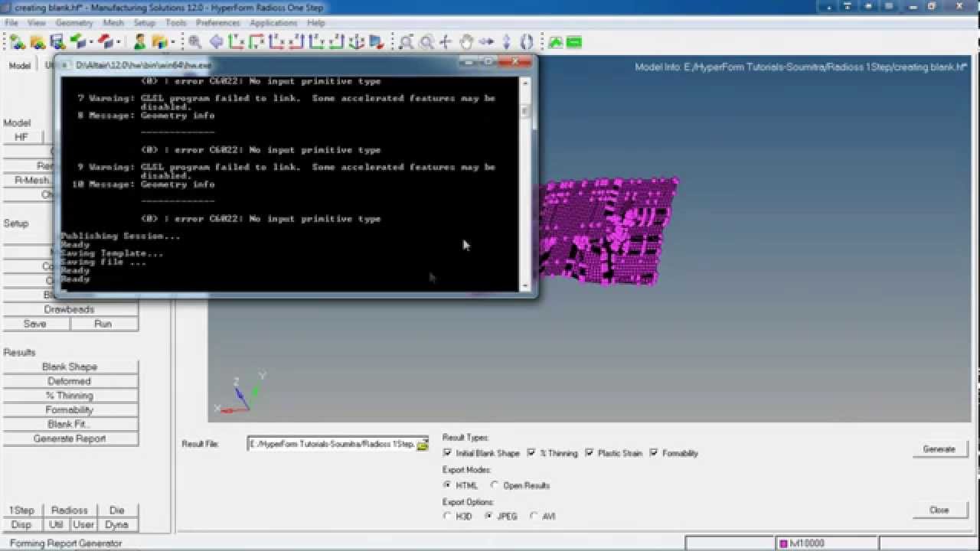Toggle the Initial Blank Shape checkbox

[x=447, y=453]
